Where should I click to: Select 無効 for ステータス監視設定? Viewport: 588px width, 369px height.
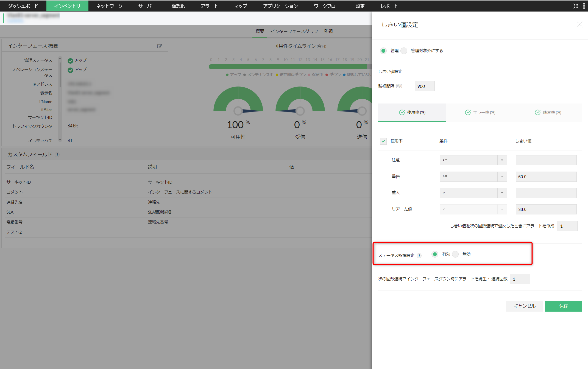point(456,254)
